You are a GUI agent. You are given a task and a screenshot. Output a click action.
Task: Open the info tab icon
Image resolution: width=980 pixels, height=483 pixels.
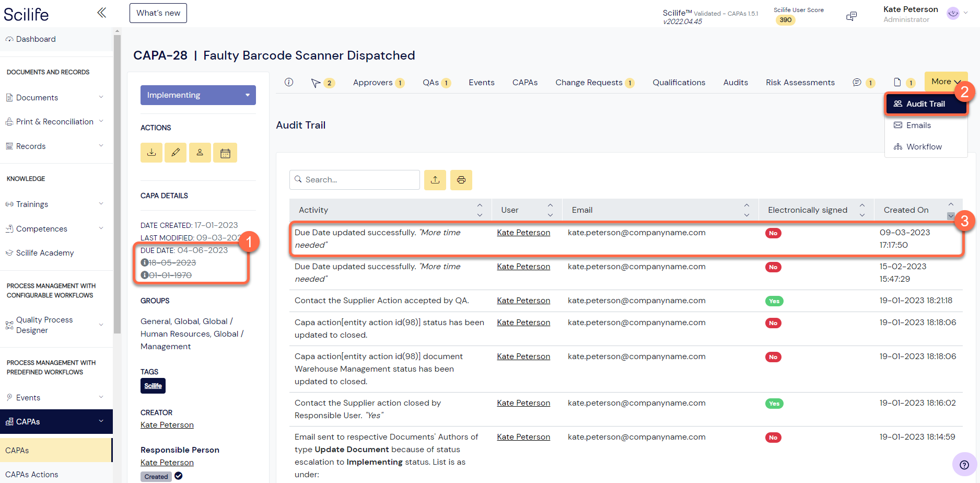click(289, 83)
